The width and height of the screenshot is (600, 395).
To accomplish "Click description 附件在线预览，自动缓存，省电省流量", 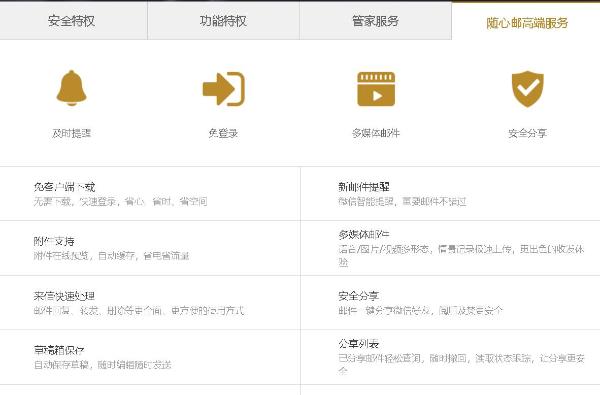I will [x=111, y=256].
